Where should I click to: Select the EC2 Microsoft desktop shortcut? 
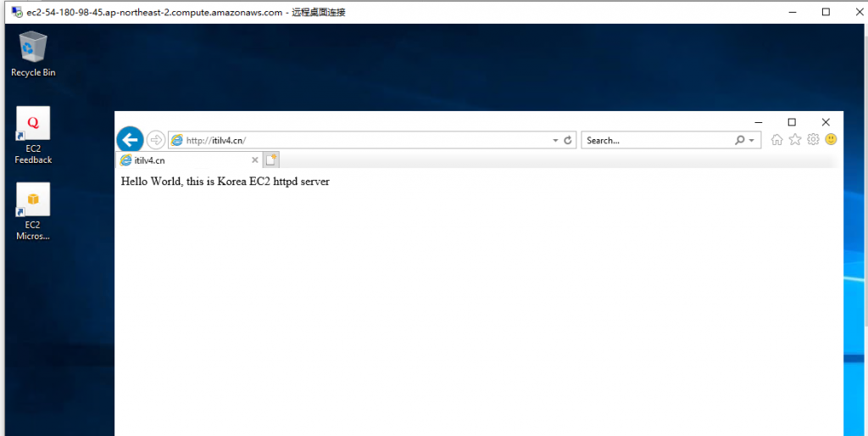click(33, 211)
